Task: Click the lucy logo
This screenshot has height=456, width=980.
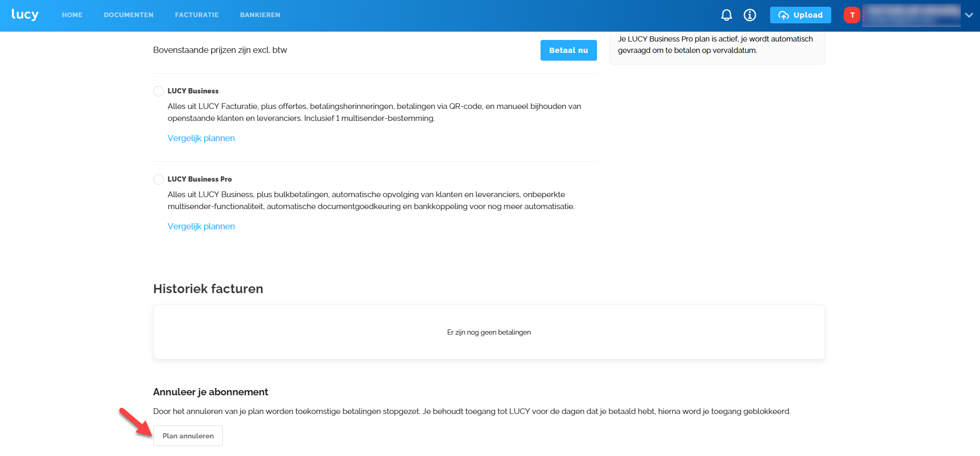Action: 25,15
